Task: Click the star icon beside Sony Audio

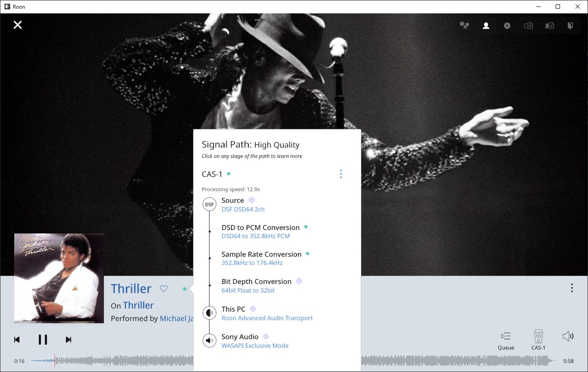Action: [266, 337]
